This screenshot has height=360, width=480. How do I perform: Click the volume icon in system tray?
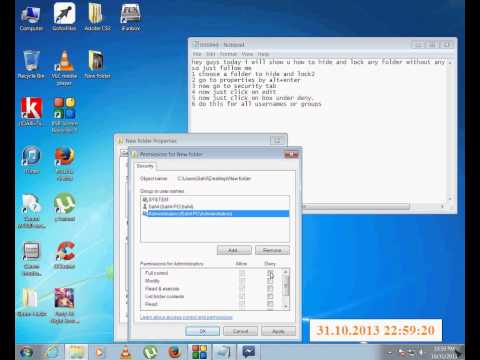(x=421, y=352)
